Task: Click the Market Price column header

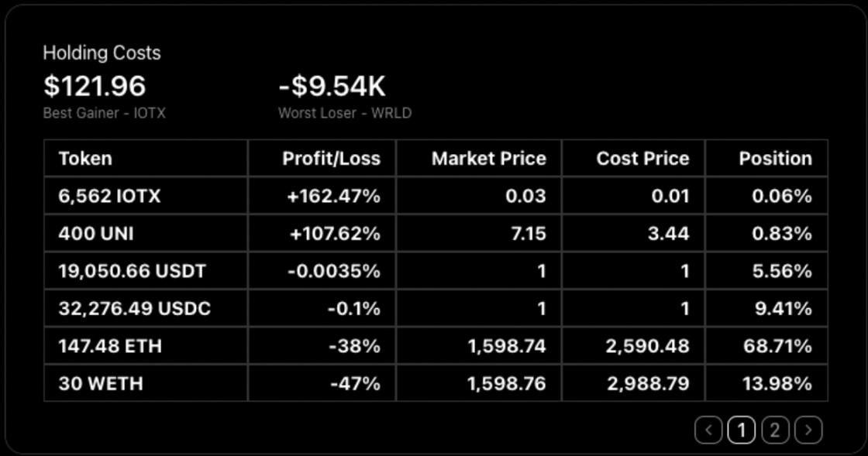Action: (x=488, y=159)
